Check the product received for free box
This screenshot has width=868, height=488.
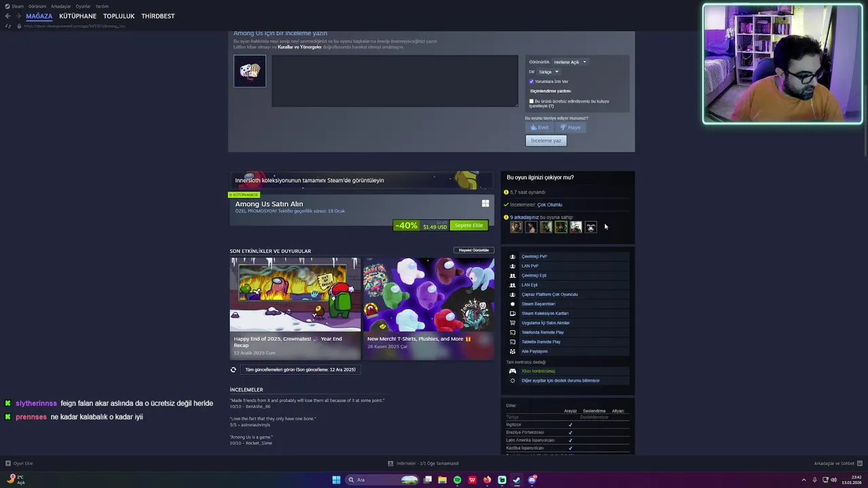click(x=531, y=102)
